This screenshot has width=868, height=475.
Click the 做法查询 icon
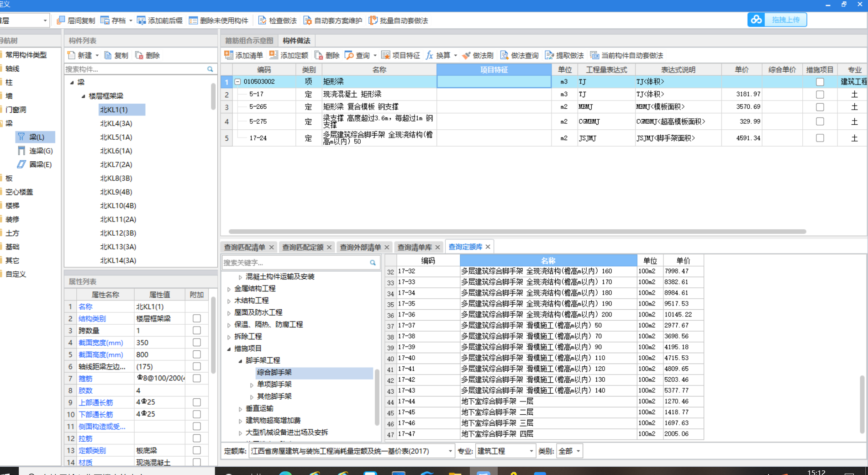coord(504,55)
